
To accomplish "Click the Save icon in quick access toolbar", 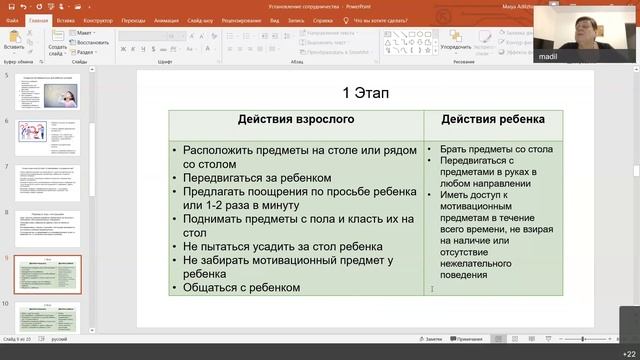I will pos(11,7).
